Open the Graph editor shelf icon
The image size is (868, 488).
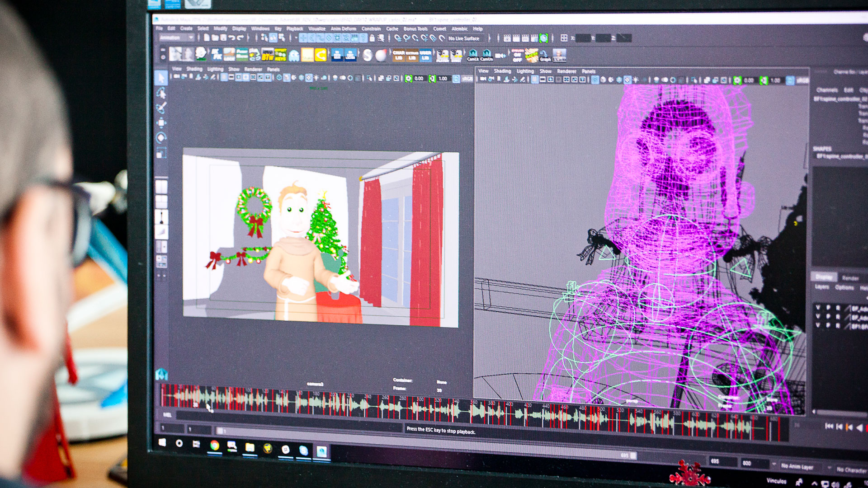click(x=545, y=56)
